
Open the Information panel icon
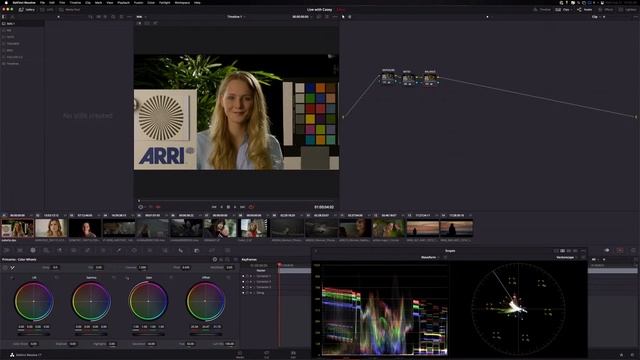tap(633, 250)
